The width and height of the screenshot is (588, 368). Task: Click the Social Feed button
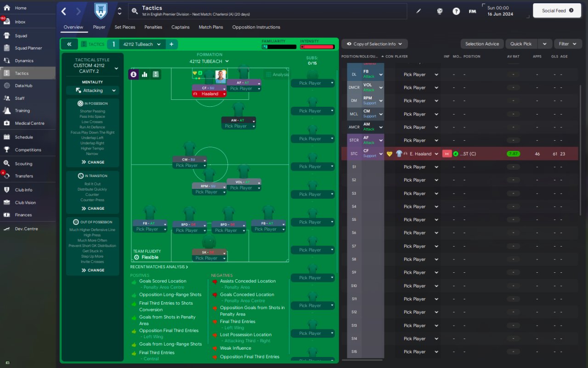557,11
